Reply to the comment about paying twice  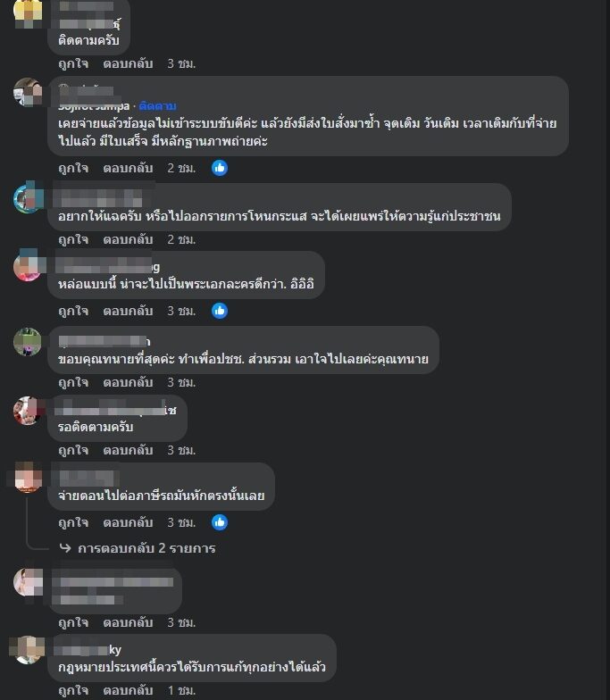129,168
